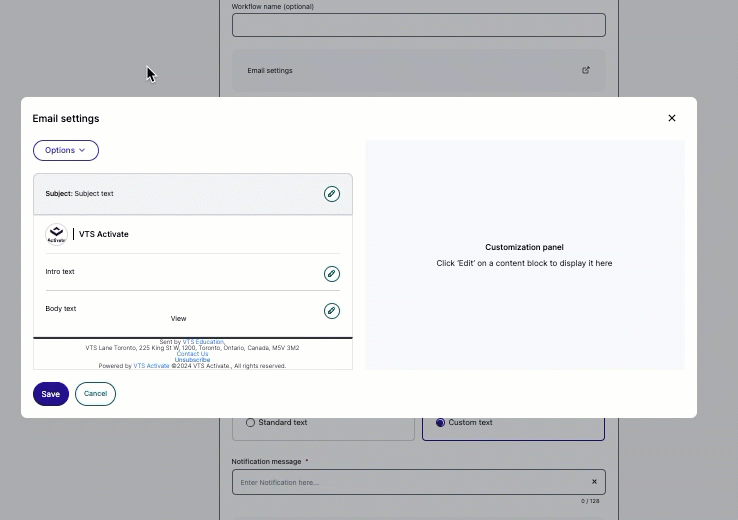Image resolution: width=738 pixels, height=520 pixels.
Task: Click the Customization panel heading
Action: (x=524, y=247)
